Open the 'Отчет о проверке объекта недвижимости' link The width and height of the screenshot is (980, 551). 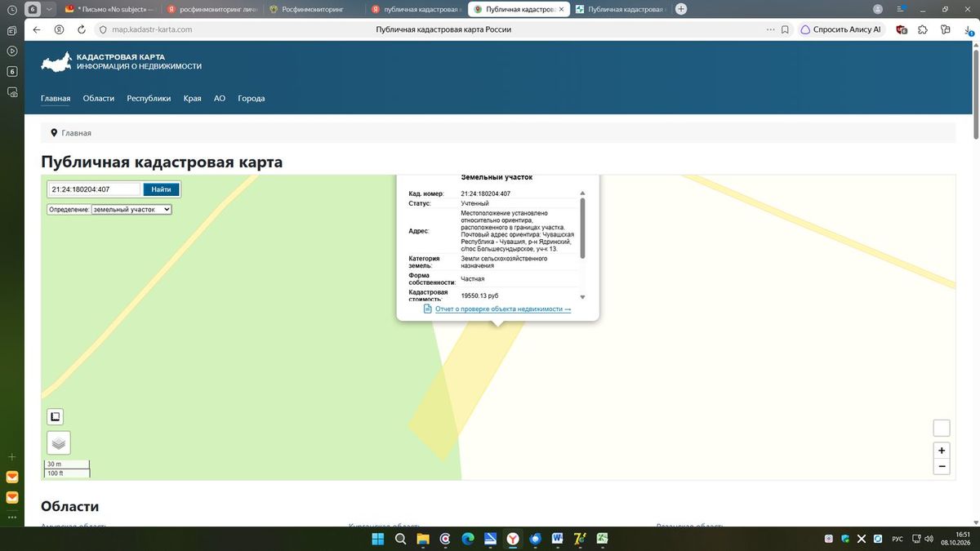click(x=503, y=309)
